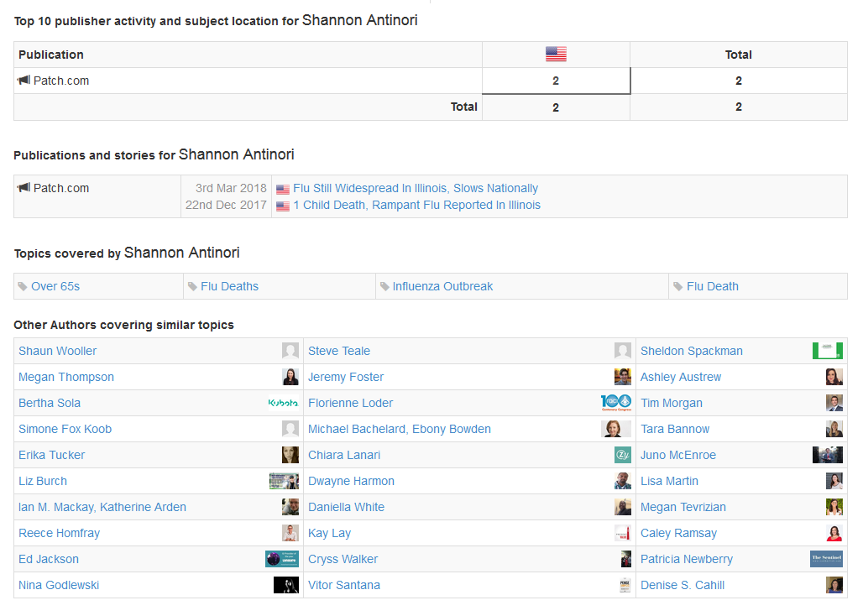Visit Denise S. Cahill's author link

pyautogui.click(x=682, y=585)
